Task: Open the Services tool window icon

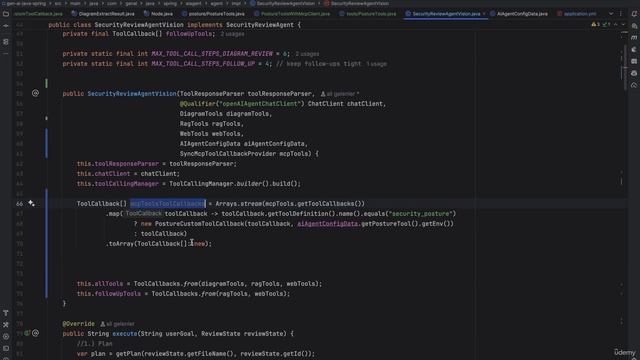Action: pyautogui.click(x=6, y=325)
